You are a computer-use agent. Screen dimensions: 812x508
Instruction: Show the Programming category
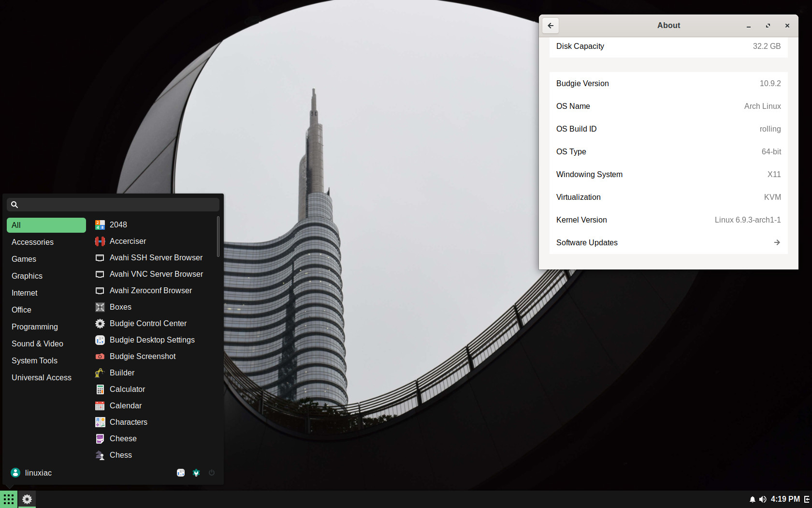(46, 327)
